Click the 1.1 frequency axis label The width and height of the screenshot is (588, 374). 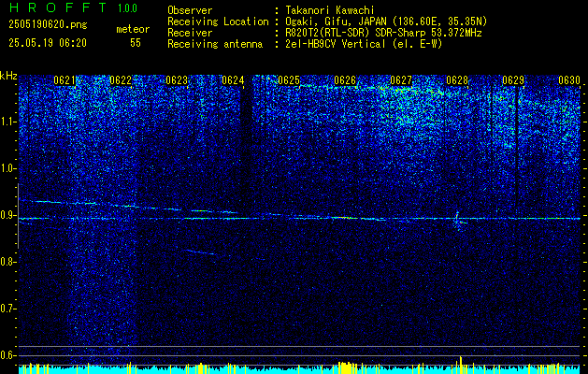click(x=7, y=122)
